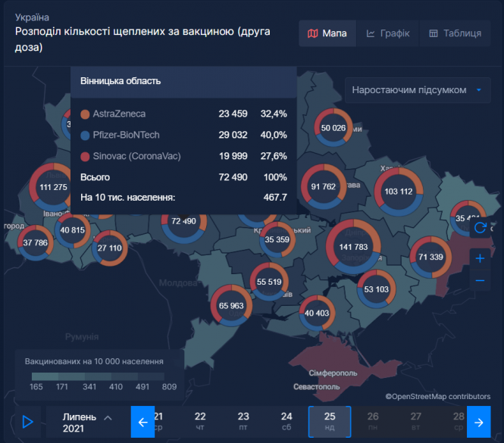Viewport: 504px width, 443px height.
Task: Select date 23 пт on timeline
Action: (x=243, y=422)
